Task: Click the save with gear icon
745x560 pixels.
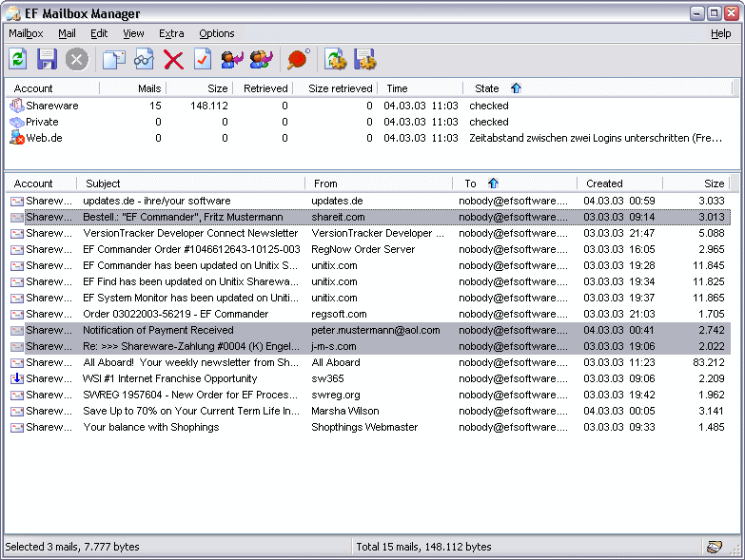Action: (x=365, y=60)
